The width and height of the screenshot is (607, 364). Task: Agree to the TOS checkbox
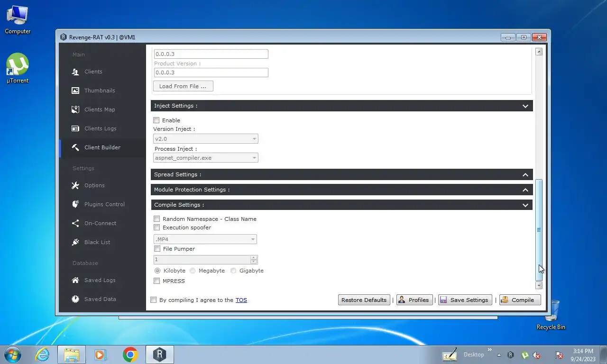point(153,300)
